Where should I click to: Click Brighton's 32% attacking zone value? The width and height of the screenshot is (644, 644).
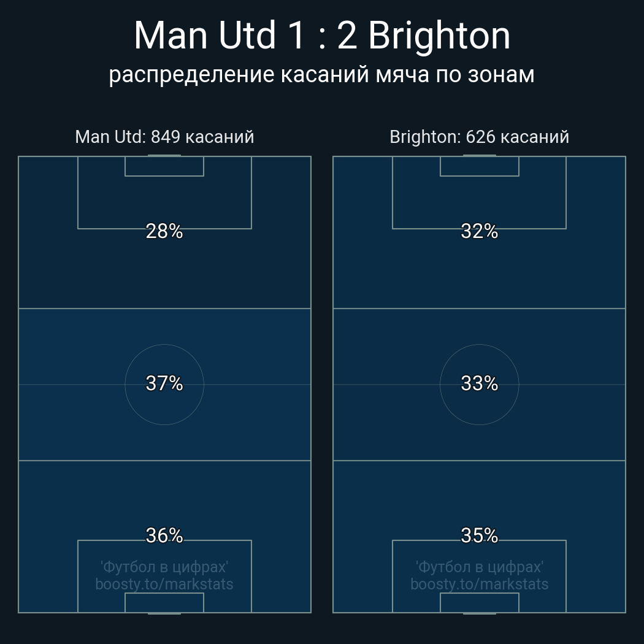point(479,231)
